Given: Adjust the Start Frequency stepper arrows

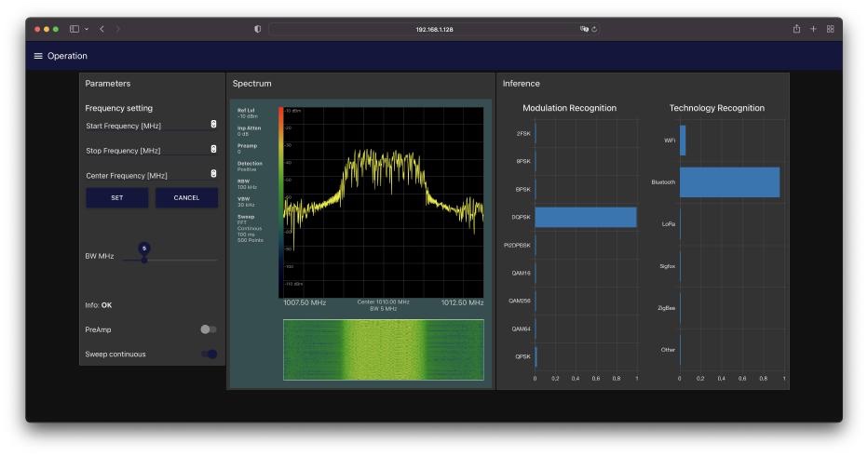Looking at the screenshot, I should pyautogui.click(x=213, y=124).
